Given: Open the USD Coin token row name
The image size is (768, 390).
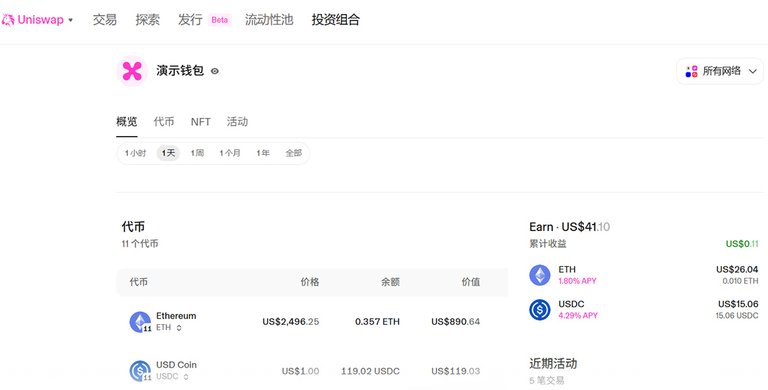Looking at the screenshot, I should click(x=176, y=365).
